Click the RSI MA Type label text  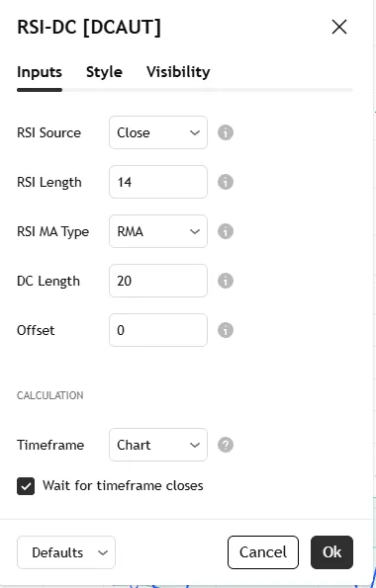(x=53, y=232)
